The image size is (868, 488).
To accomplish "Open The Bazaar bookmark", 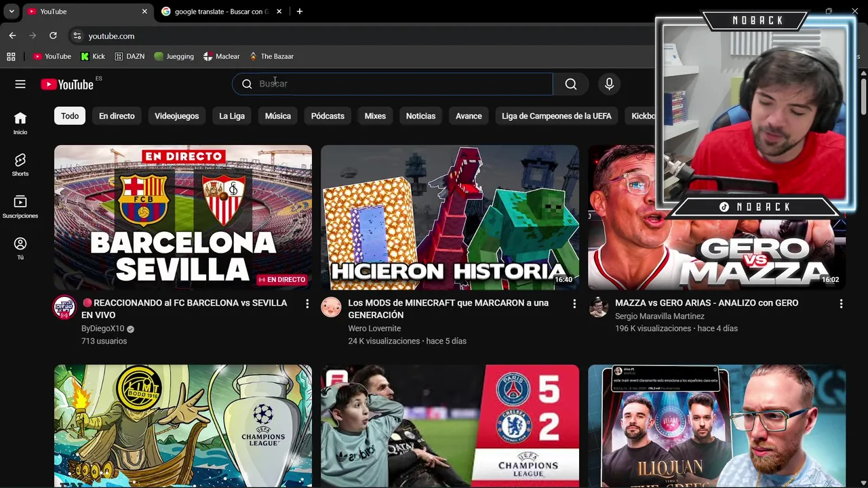I will pyautogui.click(x=271, y=56).
